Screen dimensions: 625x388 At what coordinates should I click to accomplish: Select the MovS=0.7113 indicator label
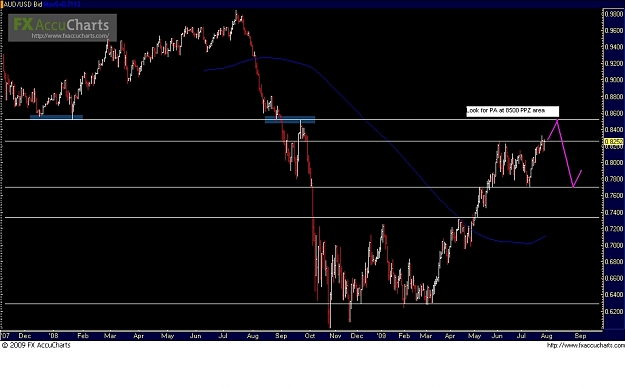(x=62, y=4)
